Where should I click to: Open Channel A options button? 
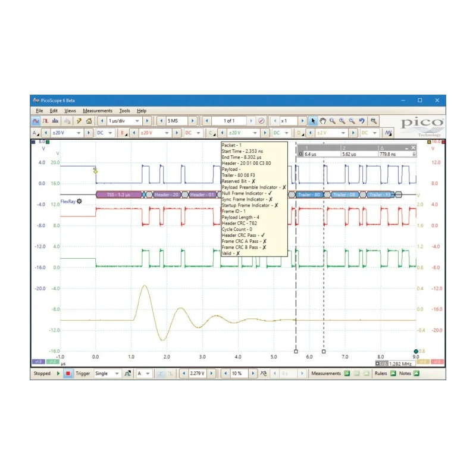click(x=36, y=133)
